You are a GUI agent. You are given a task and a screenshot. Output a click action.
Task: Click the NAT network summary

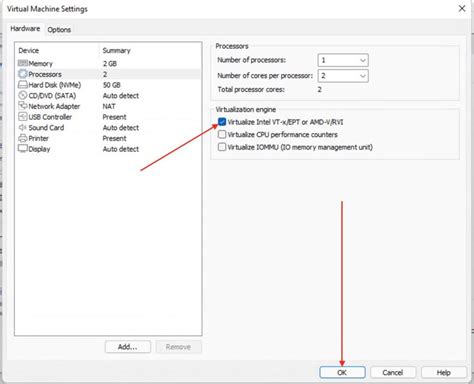click(109, 106)
